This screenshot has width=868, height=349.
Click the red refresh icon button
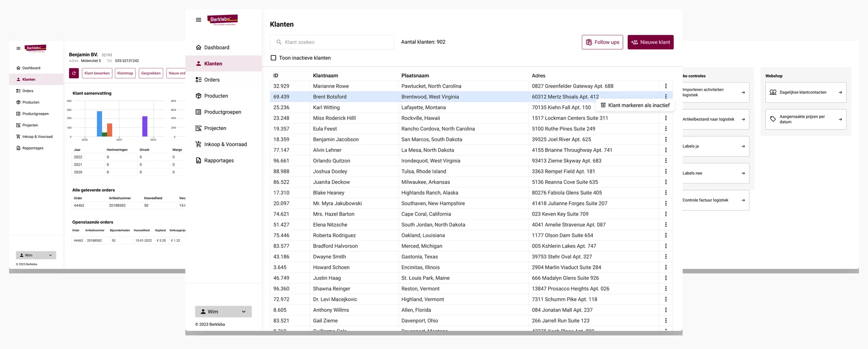tap(74, 73)
